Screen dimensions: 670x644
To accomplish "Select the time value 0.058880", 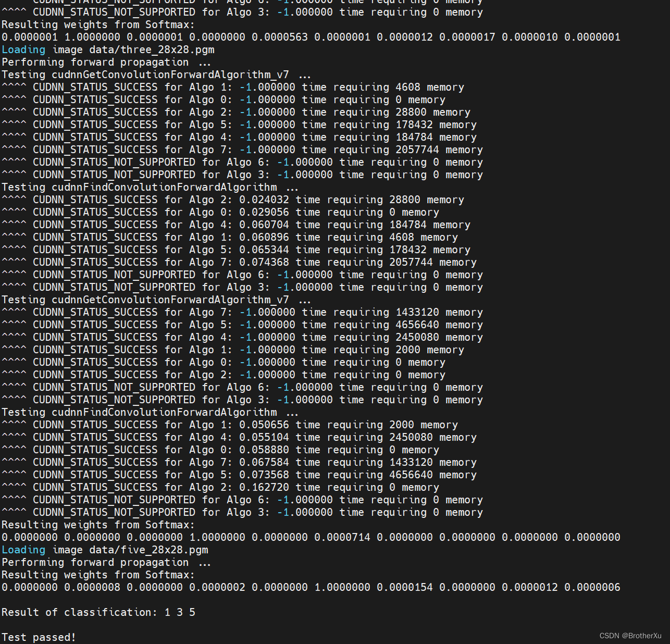I will pos(264,450).
